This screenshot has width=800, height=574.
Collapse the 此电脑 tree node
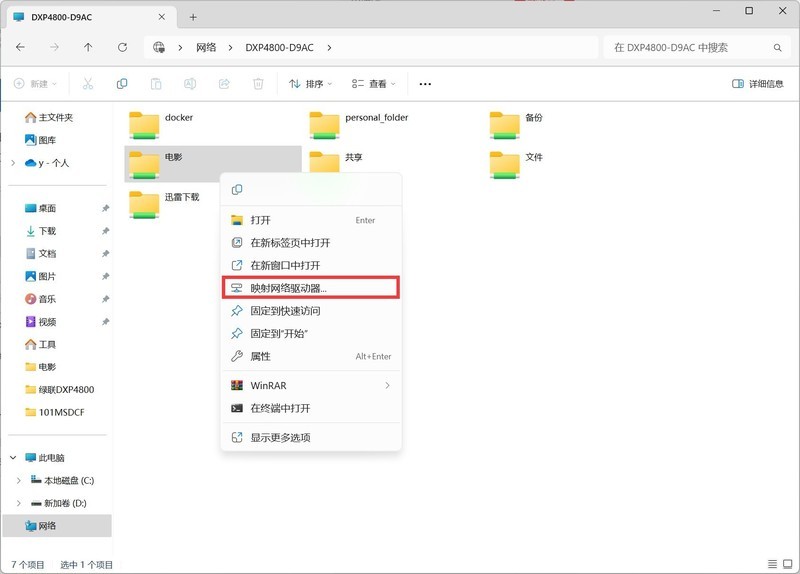(13, 458)
